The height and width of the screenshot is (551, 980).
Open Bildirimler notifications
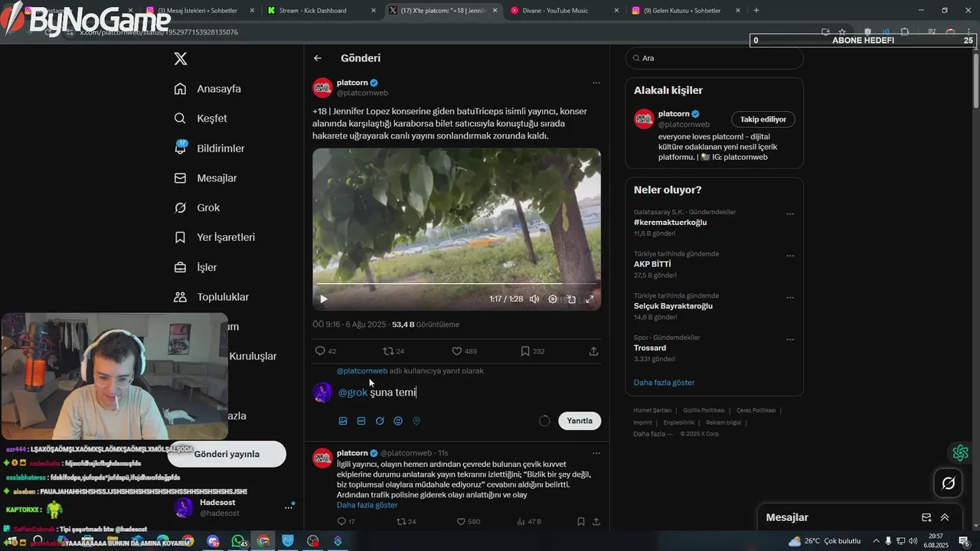click(x=209, y=148)
